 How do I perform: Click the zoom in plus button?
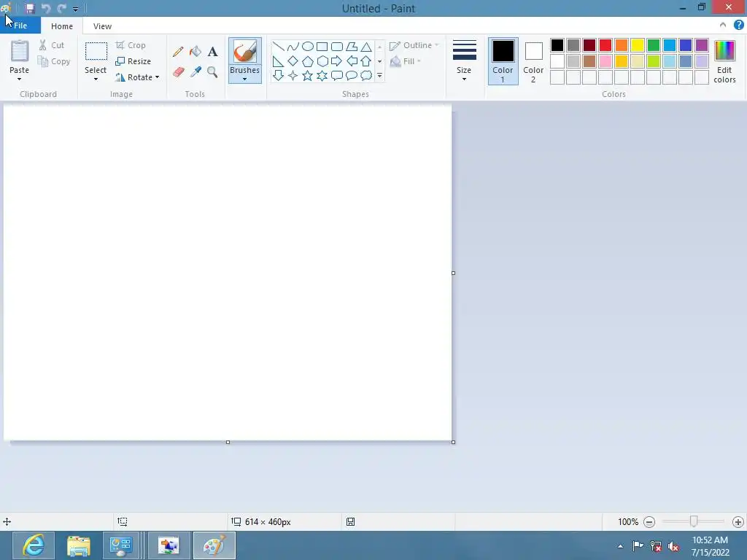(738, 522)
